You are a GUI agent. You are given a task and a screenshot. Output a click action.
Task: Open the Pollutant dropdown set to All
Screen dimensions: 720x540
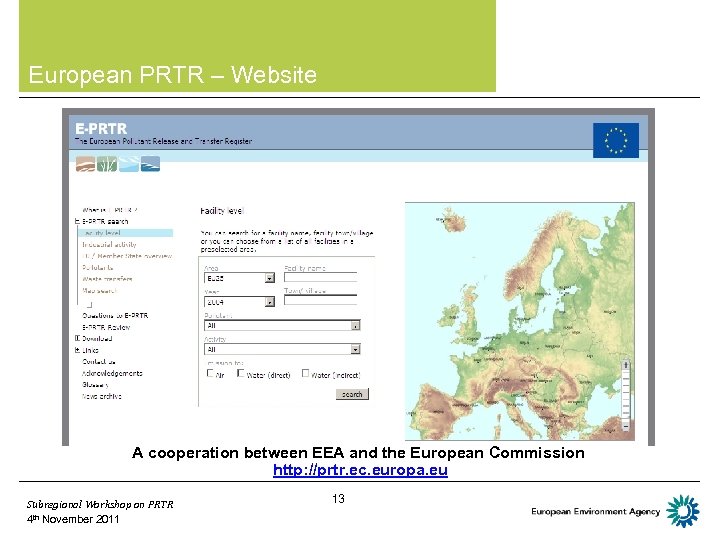coord(282,326)
